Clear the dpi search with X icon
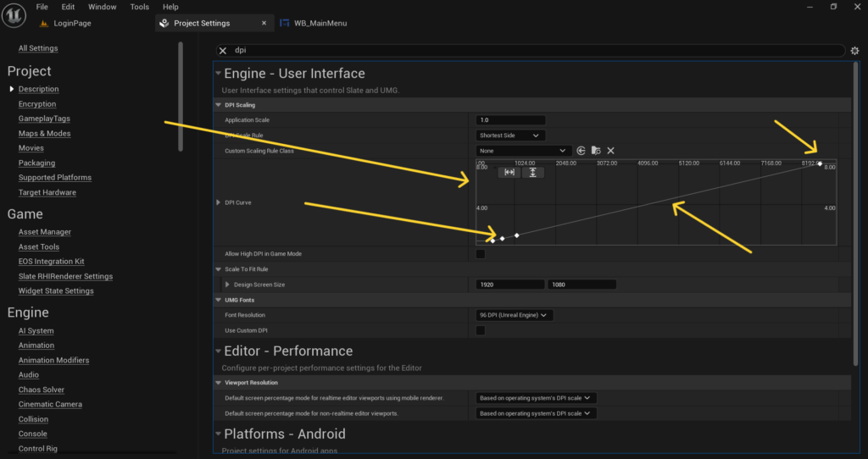This screenshot has height=459, width=868. pyautogui.click(x=223, y=50)
